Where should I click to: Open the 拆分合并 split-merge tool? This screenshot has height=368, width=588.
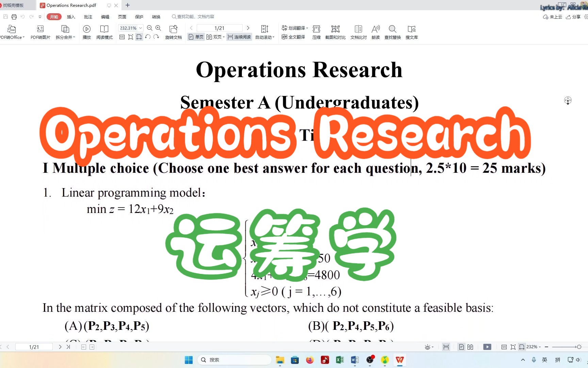pos(65,32)
